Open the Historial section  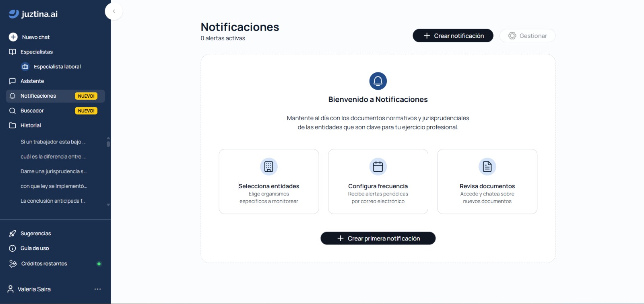tap(31, 125)
